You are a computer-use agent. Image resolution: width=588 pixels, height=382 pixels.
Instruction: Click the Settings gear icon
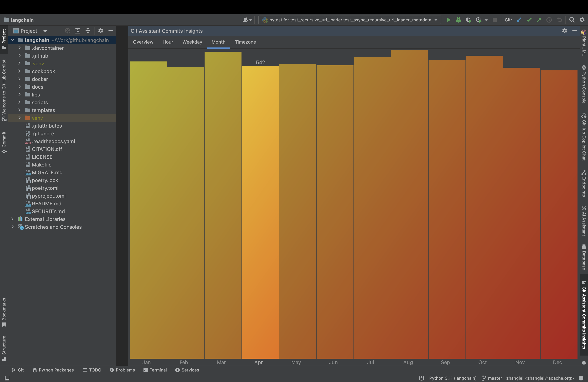pyautogui.click(x=564, y=31)
